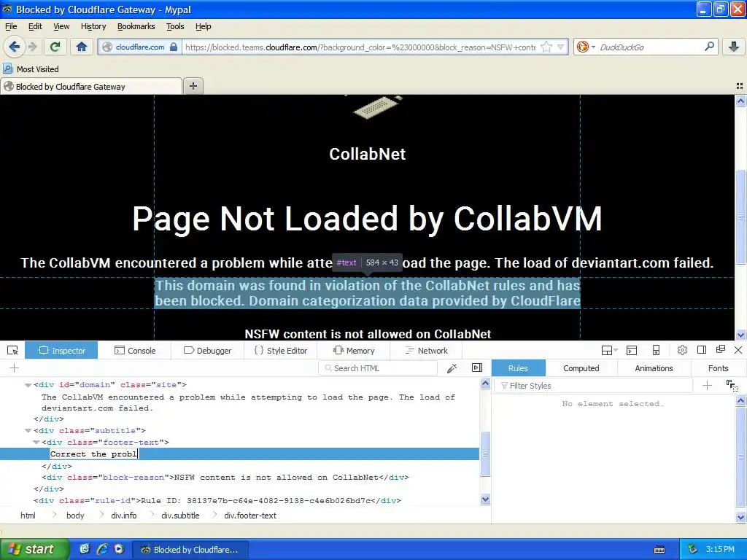Switch to the Inspector panel
The width and height of the screenshot is (747, 560).
tap(61, 351)
